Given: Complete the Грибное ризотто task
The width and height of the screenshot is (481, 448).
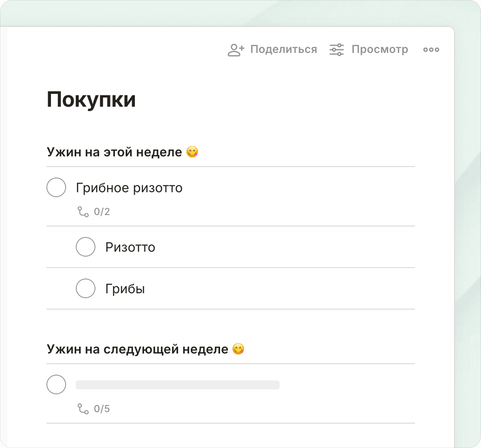Looking at the screenshot, I should pyautogui.click(x=56, y=187).
